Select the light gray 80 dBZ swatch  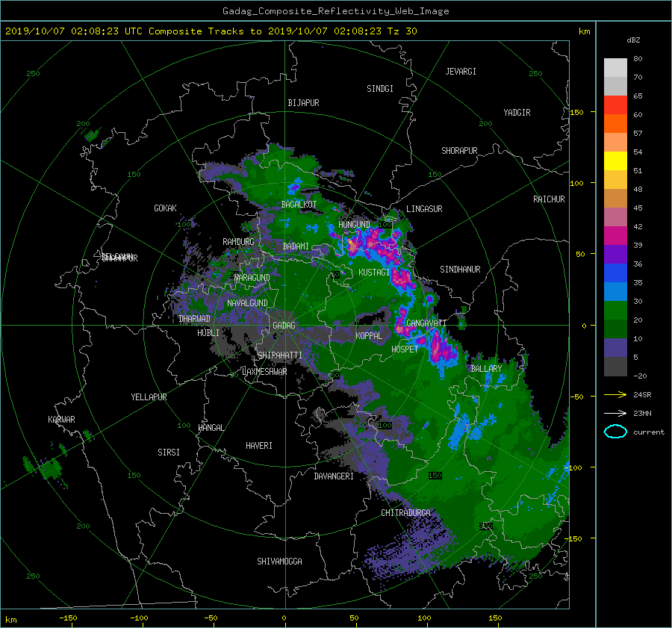click(615, 67)
